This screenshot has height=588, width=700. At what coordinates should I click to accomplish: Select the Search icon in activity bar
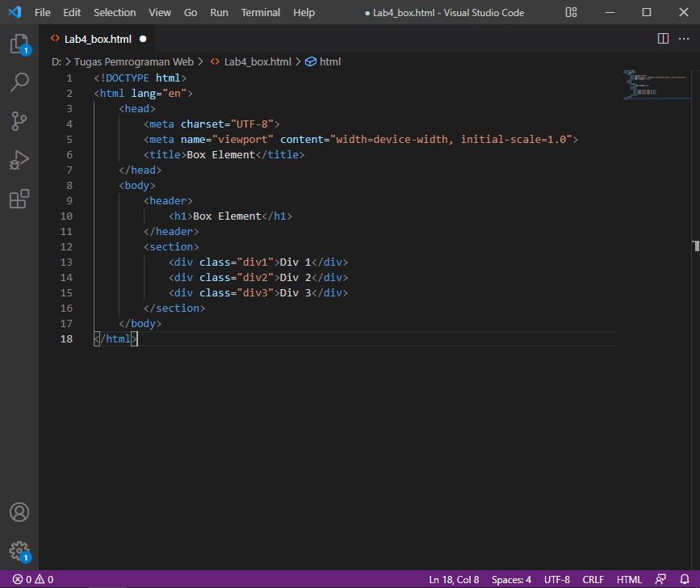tap(20, 83)
